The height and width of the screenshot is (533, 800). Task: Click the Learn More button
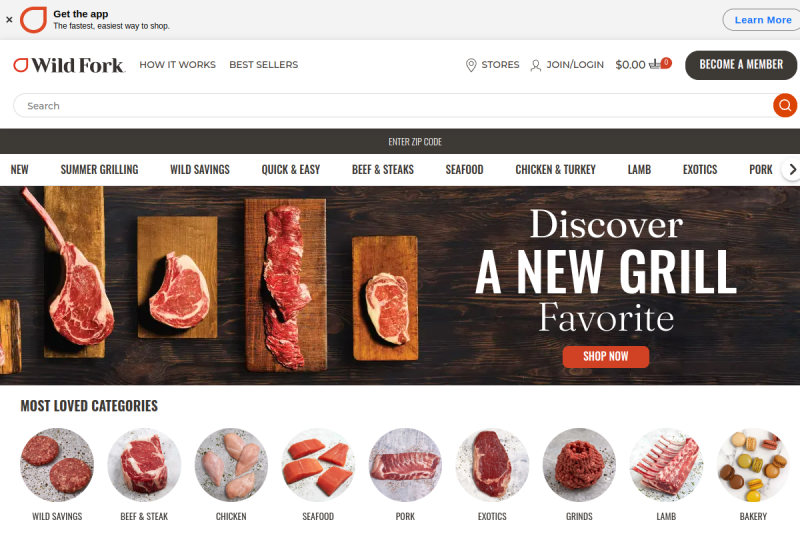click(763, 20)
